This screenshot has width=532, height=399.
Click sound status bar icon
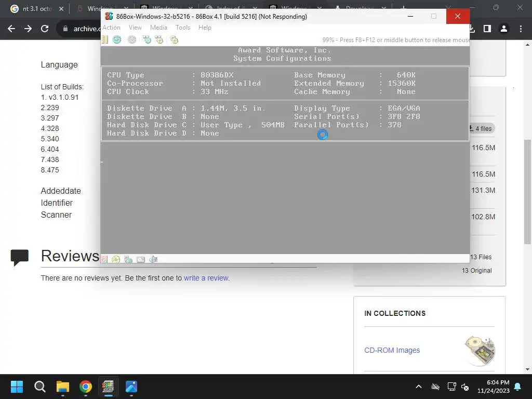tap(153, 260)
